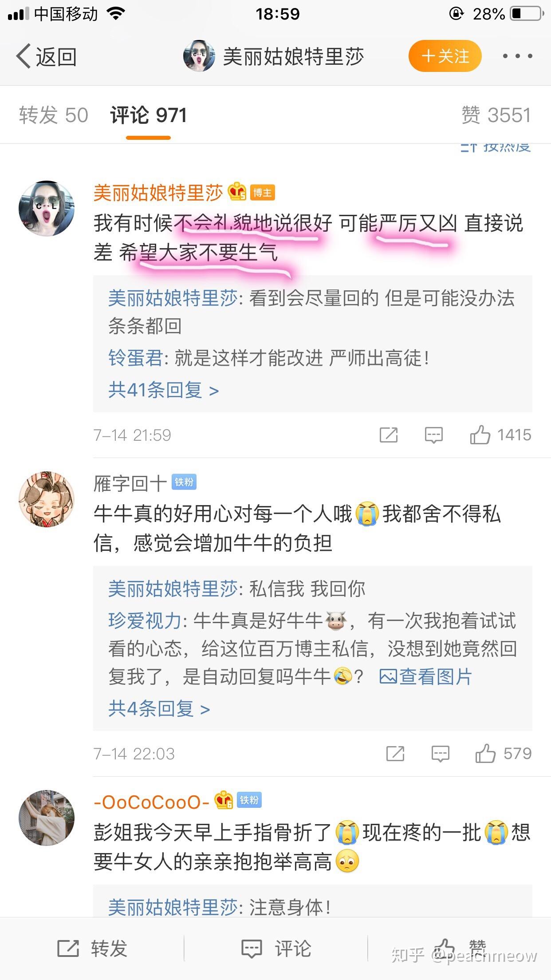The height and width of the screenshot is (980, 551).
Task: Expand 共41条回复 replies
Action: click(164, 390)
